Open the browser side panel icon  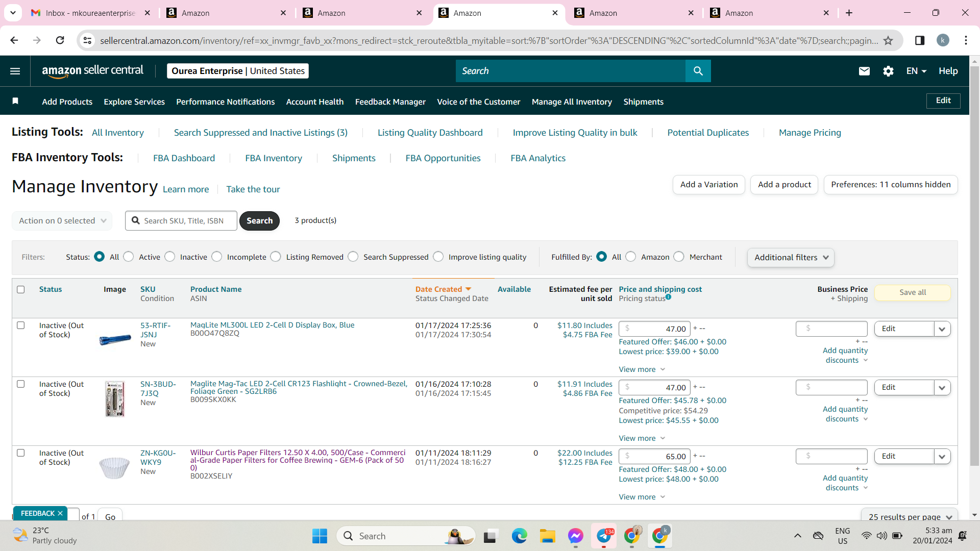coord(920,40)
